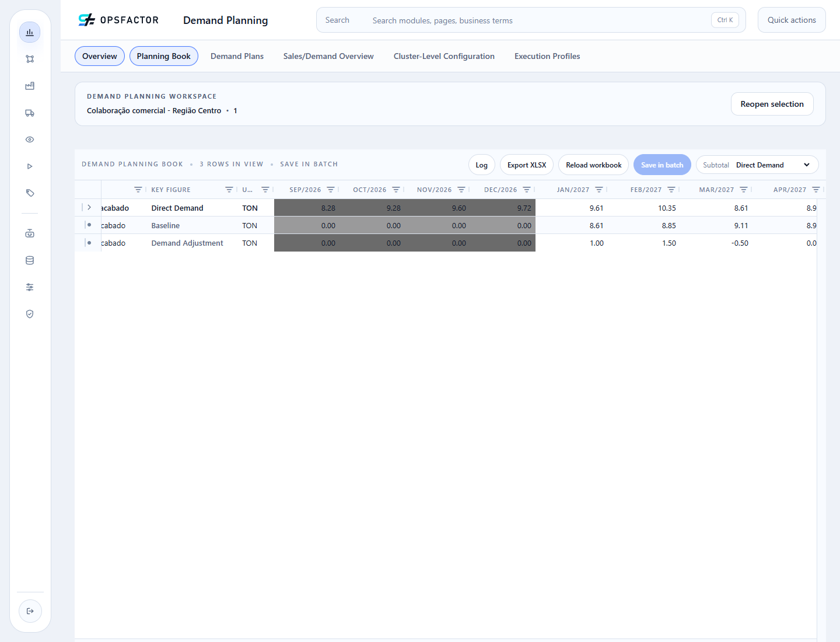840x642 pixels.
Task: Click the Reopen selection button
Action: point(772,104)
